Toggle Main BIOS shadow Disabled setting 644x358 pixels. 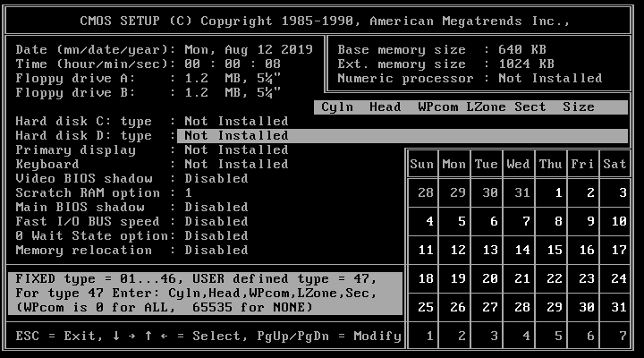tap(216, 207)
